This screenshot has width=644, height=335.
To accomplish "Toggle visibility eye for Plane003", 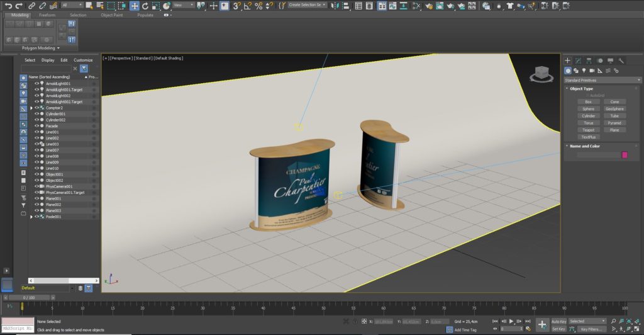I will (x=36, y=210).
